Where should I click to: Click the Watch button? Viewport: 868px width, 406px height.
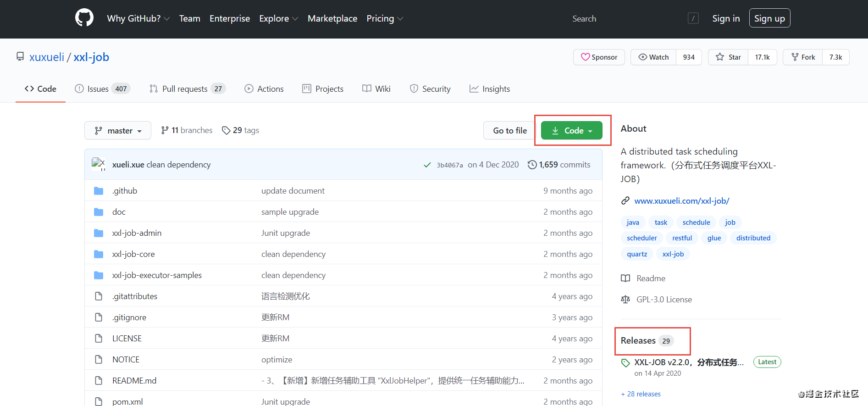pos(653,57)
